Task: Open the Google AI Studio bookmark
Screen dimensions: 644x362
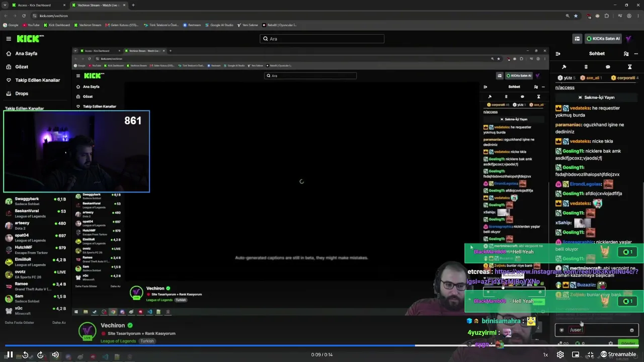Action: [219, 25]
